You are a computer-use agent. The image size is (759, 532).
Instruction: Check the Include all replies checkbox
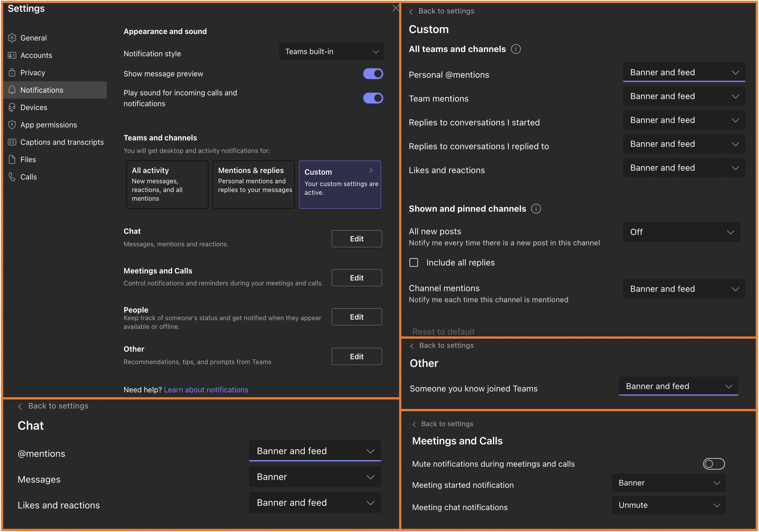tap(414, 262)
